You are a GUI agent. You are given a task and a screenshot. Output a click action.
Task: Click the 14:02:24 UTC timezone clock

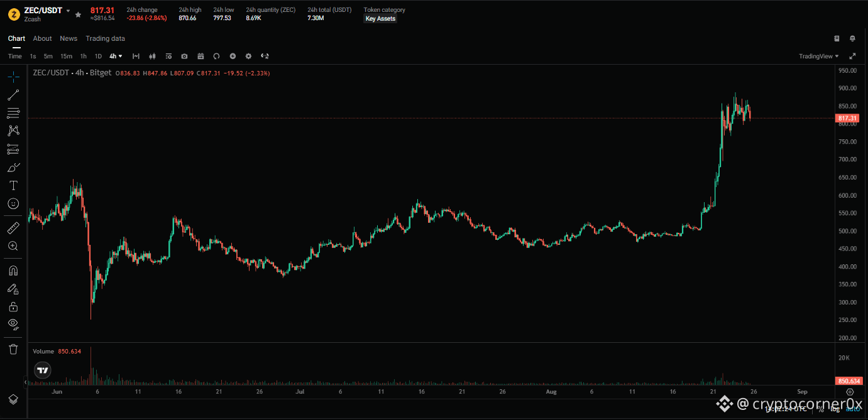[786, 409]
